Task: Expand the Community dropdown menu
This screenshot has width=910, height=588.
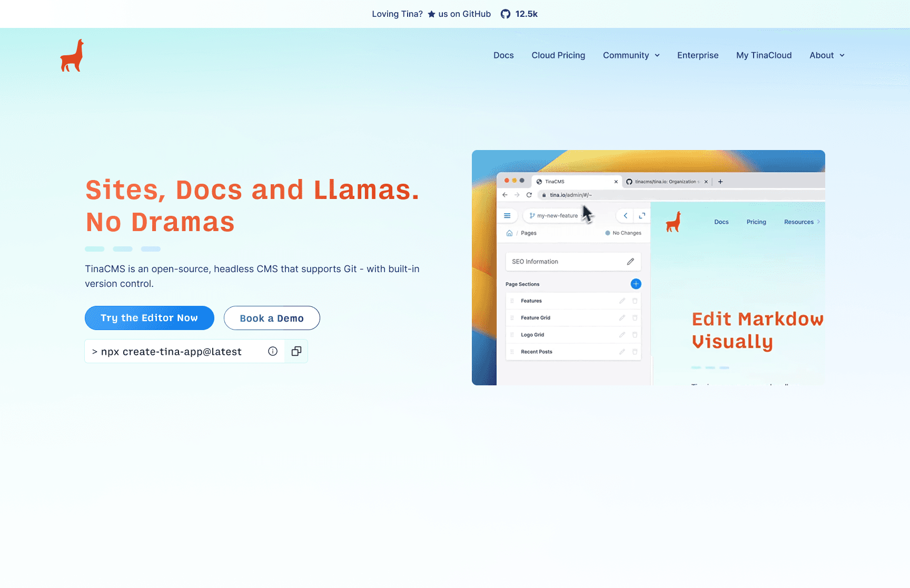Action: [x=631, y=55]
